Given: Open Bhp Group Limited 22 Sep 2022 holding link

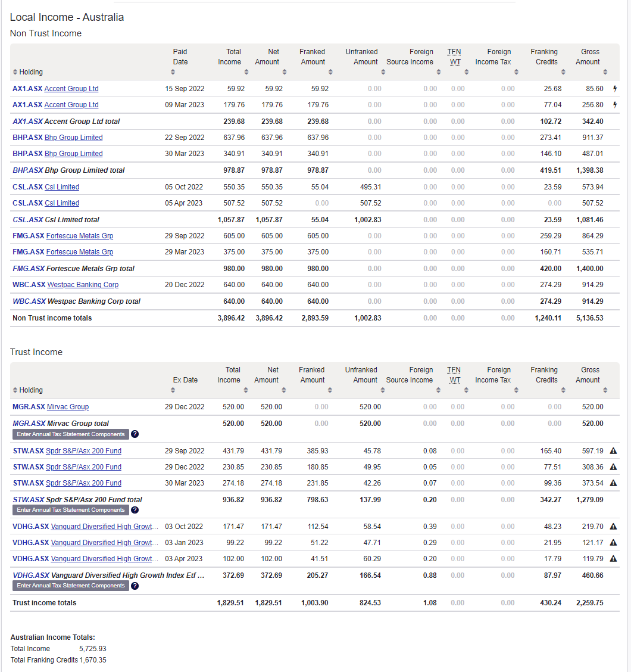Looking at the screenshot, I should click(x=74, y=138).
